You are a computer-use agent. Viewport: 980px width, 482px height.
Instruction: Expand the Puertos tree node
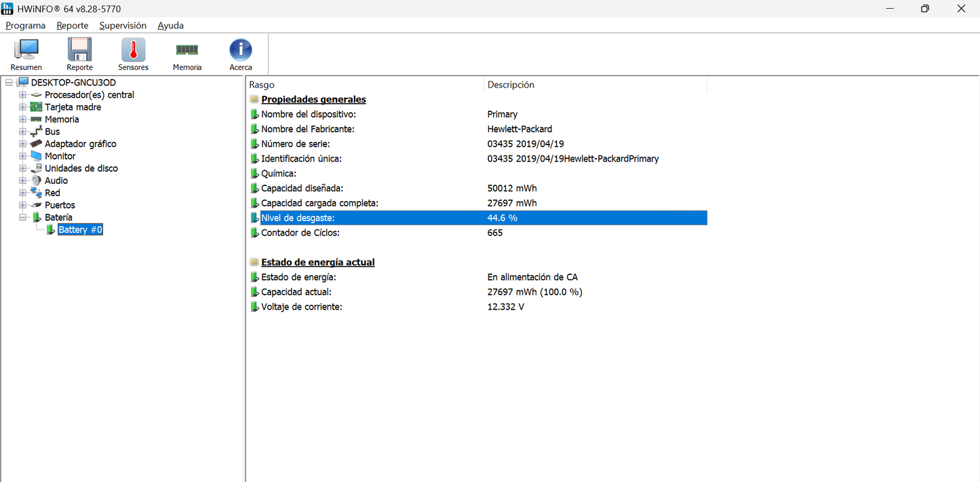[x=22, y=205]
